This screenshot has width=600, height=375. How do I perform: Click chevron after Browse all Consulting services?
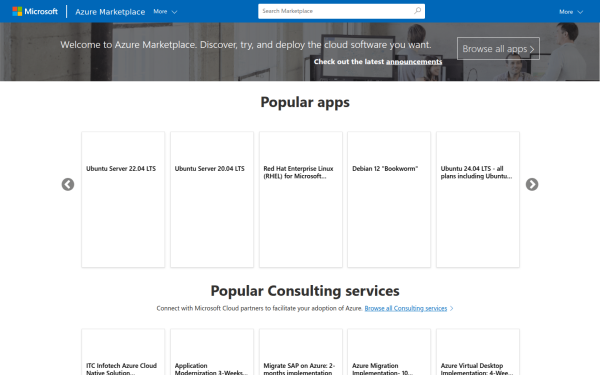click(452, 308)
